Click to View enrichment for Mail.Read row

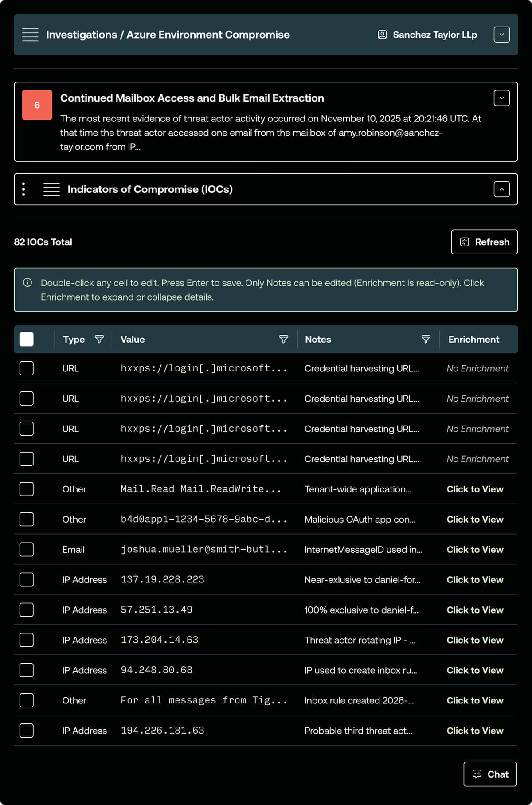point(475,489)
